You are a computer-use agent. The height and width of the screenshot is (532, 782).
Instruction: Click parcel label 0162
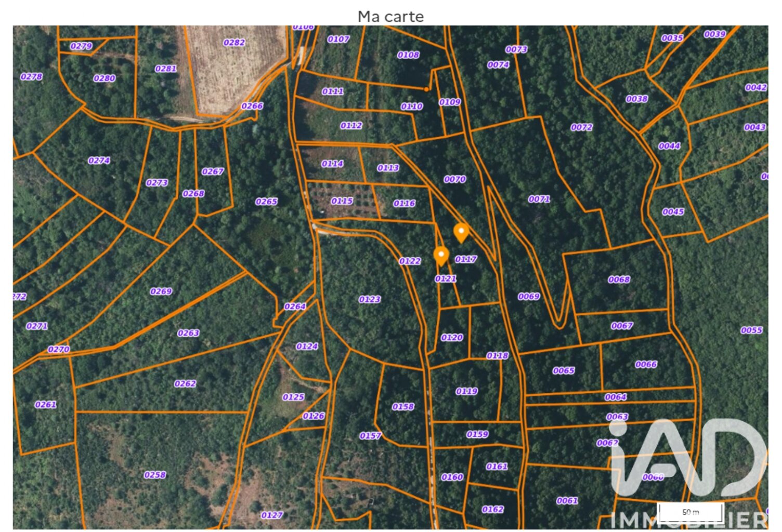point(492,509)
